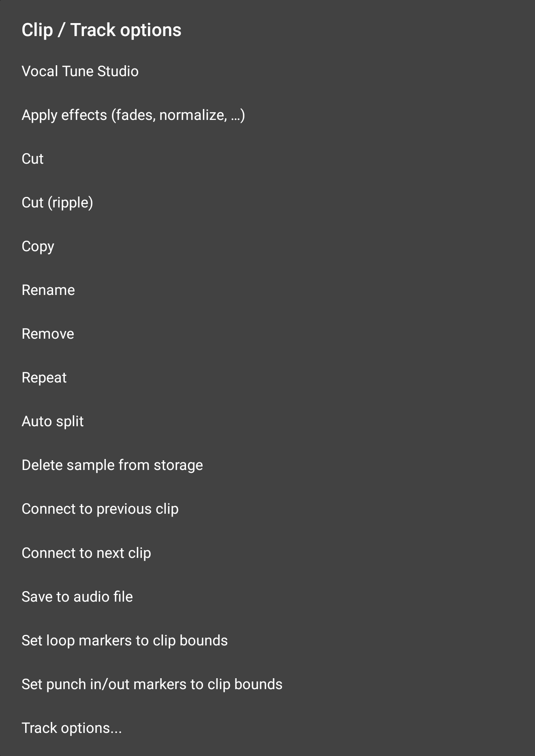Choose Apply effects (fades, normalize, …)

pos(133,115)
